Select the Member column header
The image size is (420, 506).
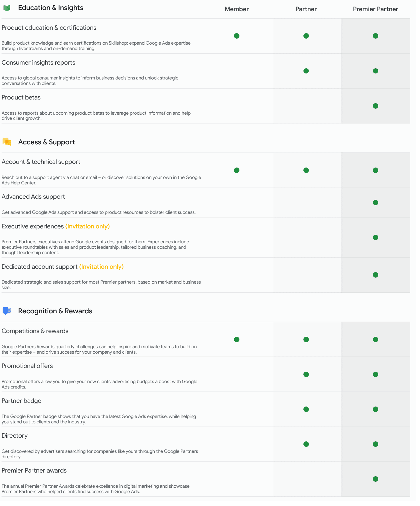click(237, 9)
